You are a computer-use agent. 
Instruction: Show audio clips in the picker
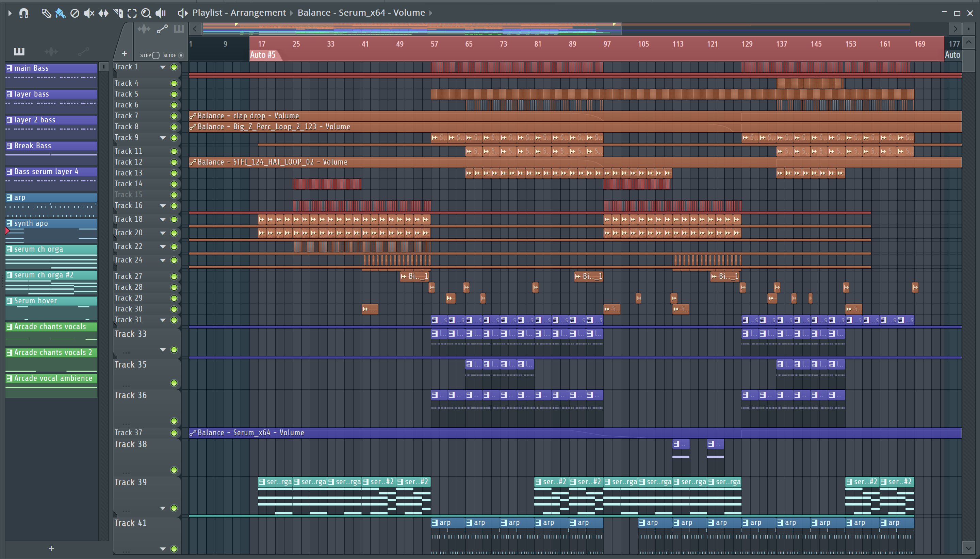tap(144, 29)
